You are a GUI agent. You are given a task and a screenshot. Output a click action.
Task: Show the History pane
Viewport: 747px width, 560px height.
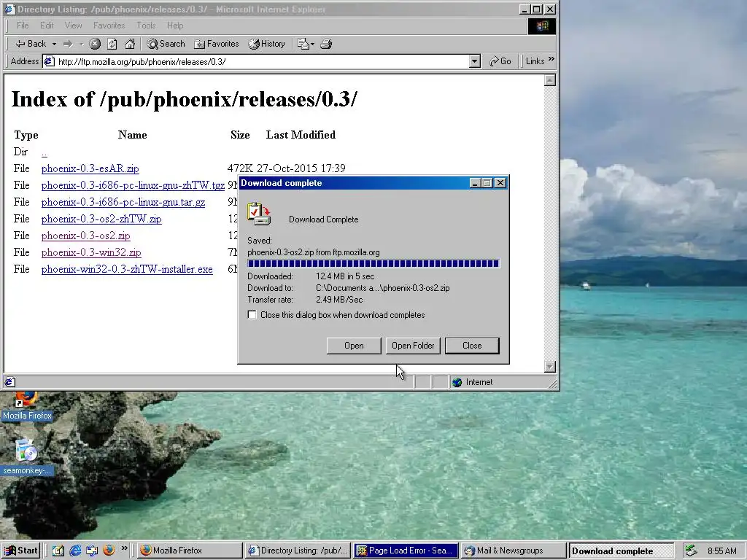click(x=267, y=44)
